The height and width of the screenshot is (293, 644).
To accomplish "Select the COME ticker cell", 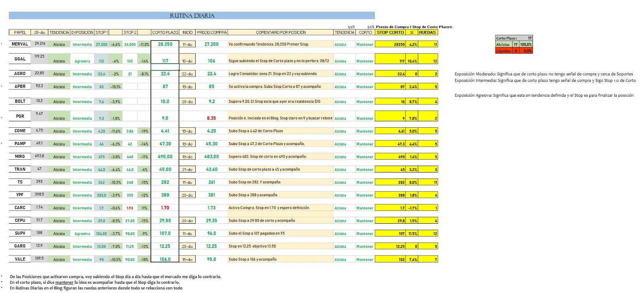I will tap(20, 131).
